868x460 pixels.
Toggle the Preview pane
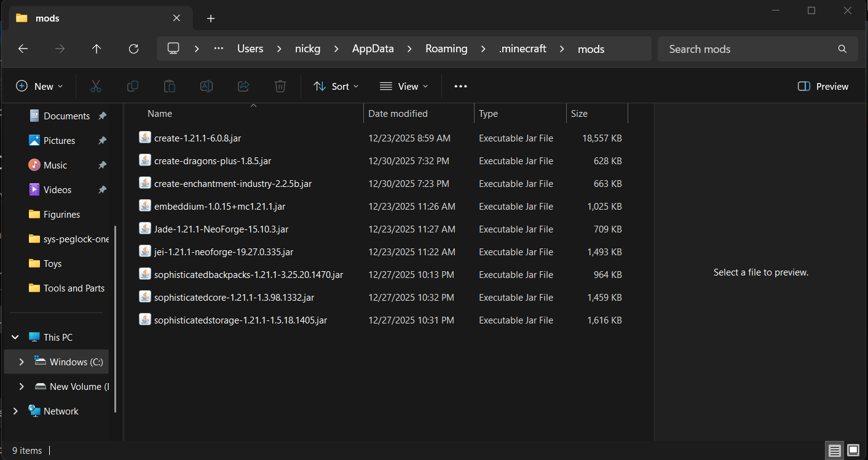(823, 86)
